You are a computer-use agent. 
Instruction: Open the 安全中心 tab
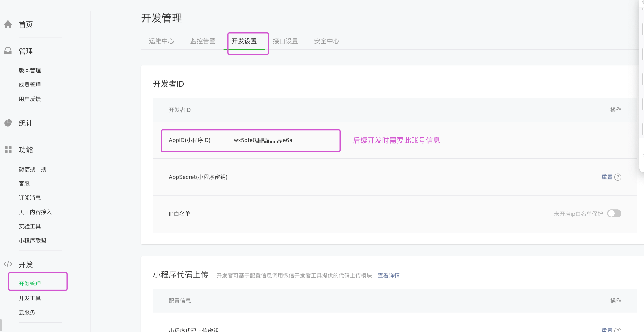tap(327, 41)
